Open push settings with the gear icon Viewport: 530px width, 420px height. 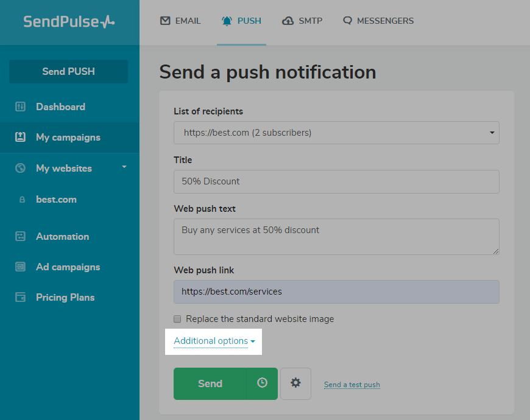[295, 383]
